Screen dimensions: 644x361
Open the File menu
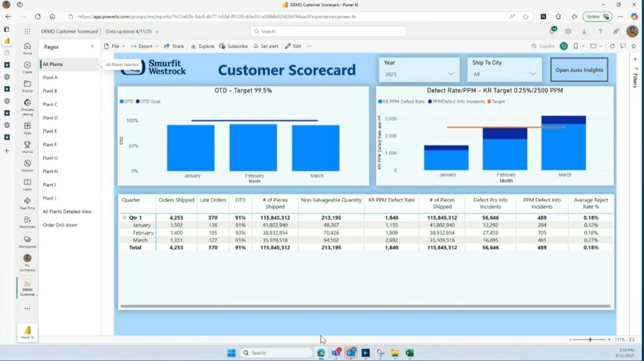pyautogui.click(x=114, y=46)
